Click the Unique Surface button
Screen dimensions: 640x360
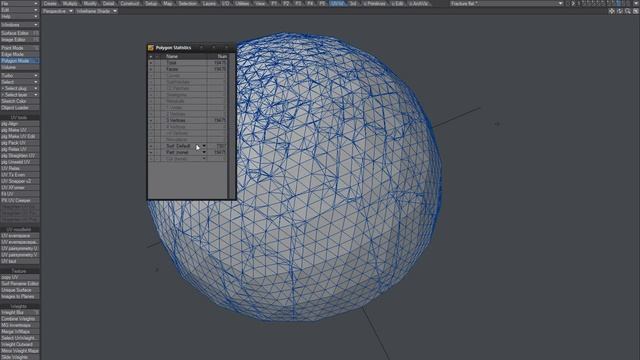point(20,290)
